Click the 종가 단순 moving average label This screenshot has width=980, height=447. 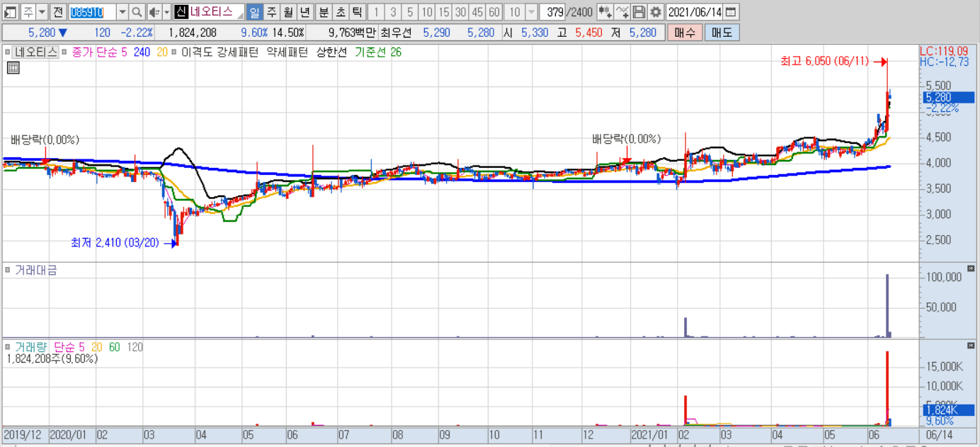pos(94,52)
